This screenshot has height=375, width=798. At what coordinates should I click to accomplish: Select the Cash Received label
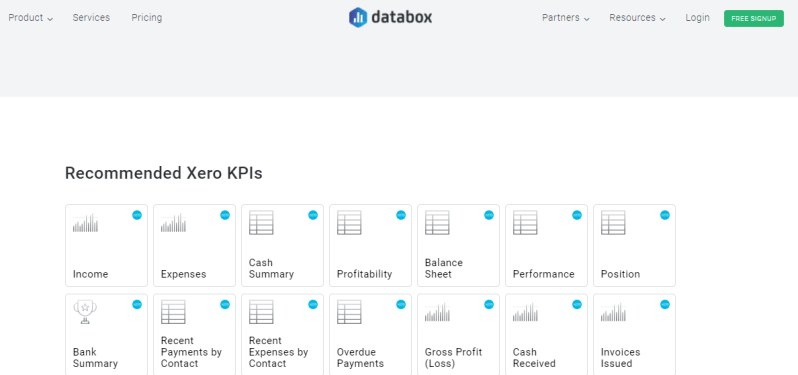point(534,358)
